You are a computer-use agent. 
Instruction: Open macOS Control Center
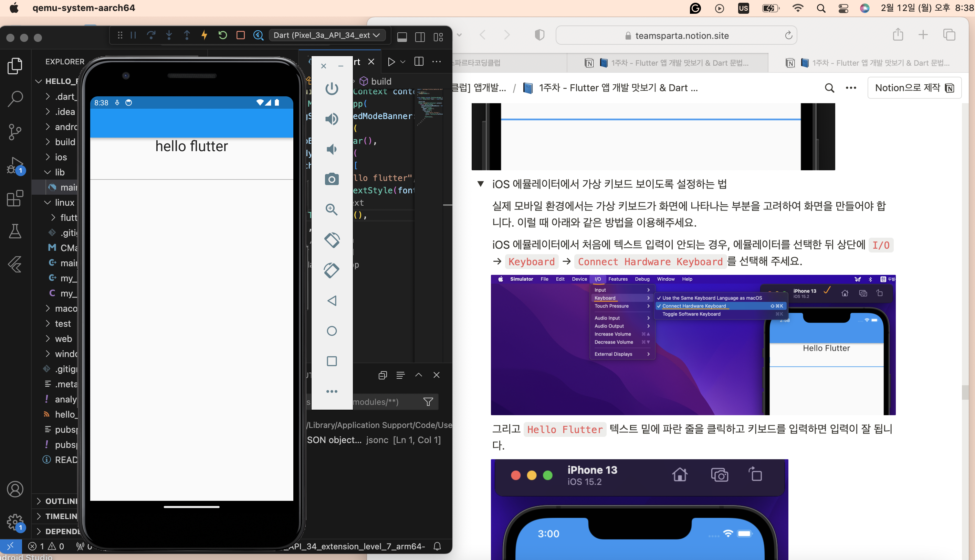[x=843, y=8]
